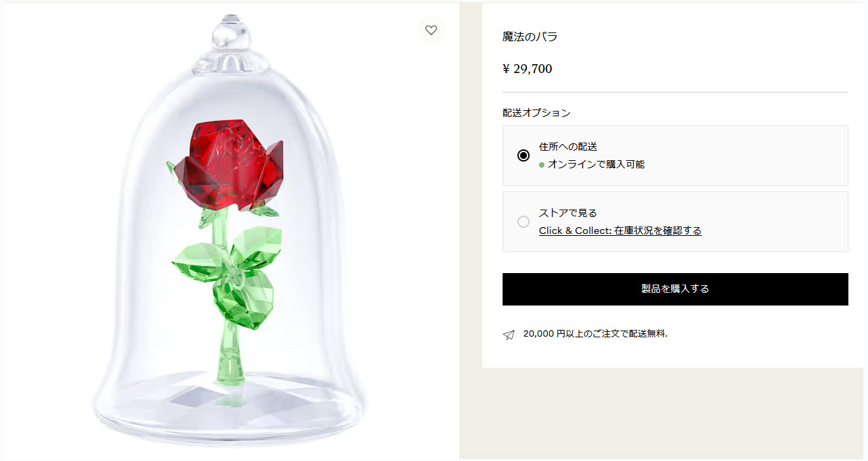Viewport: 868px width, 461px height.
Task: Click the 20,000円以上 shipping message row
Action: point(588,333)
